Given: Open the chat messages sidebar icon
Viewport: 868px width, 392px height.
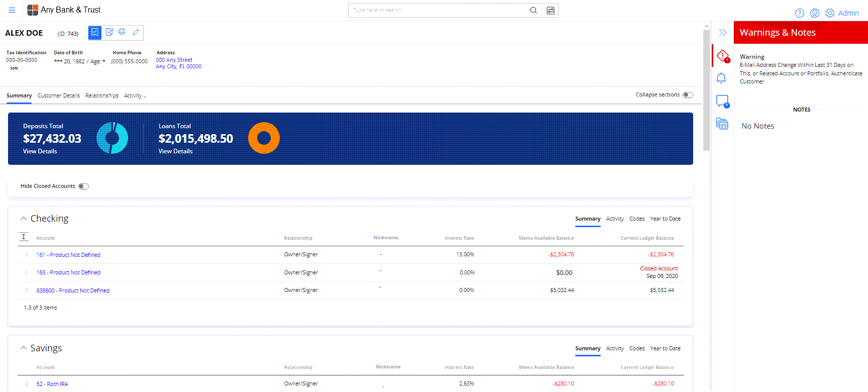Looking at the screenshot, I should 722,101.
